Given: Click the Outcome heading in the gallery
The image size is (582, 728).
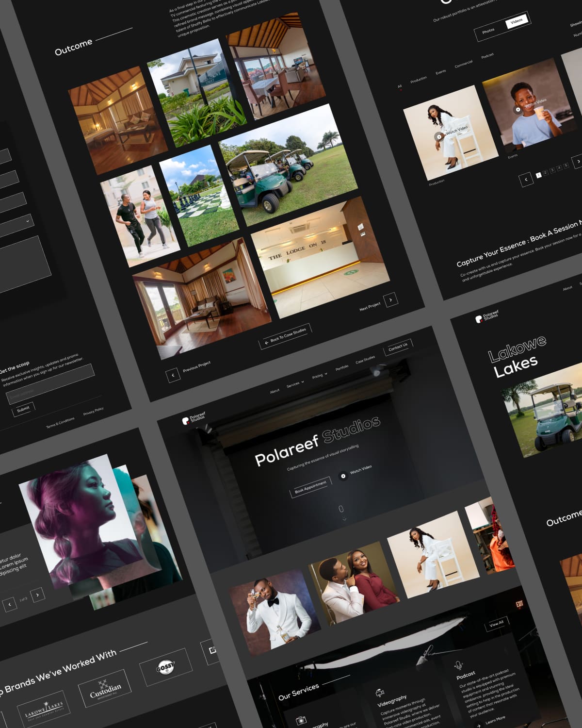Looking at the screenshot, I should click(x=73, y=47).
